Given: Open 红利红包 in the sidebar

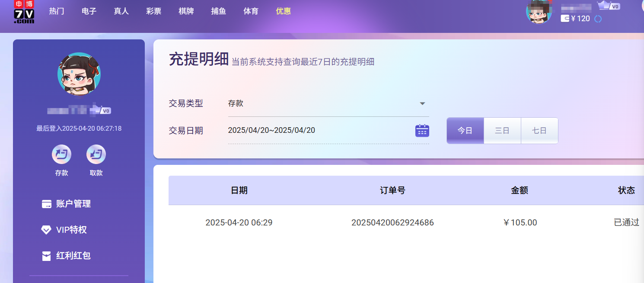Looking at the screenshot, I should [73, 256].
